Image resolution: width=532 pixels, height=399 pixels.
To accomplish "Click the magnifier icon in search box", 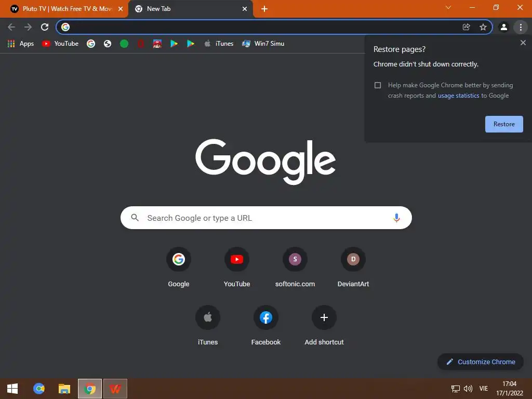I will [135, 218].
